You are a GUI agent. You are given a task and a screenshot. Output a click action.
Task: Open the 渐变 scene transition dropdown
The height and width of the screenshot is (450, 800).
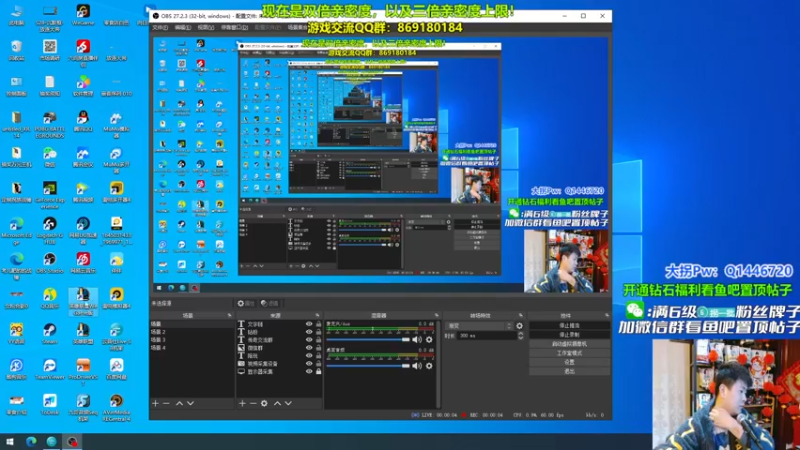tap(479, 326)
